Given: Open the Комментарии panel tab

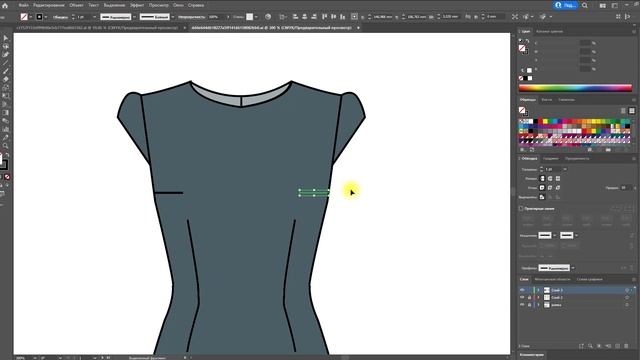Looking at the screenshot, I should (532, 355).
